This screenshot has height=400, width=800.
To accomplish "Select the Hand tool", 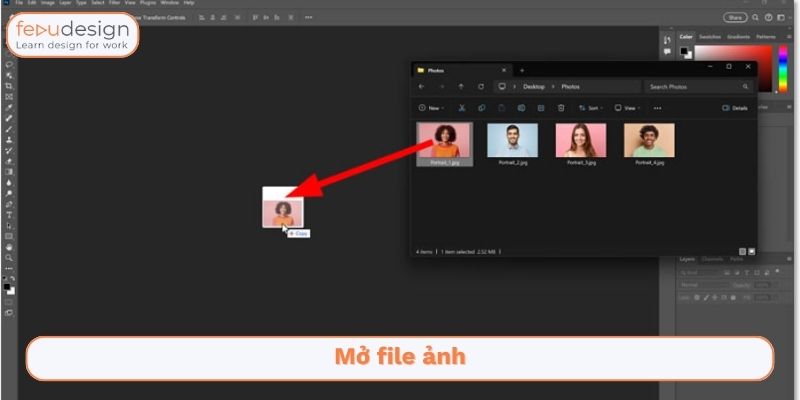I will [x=9, y=247].
